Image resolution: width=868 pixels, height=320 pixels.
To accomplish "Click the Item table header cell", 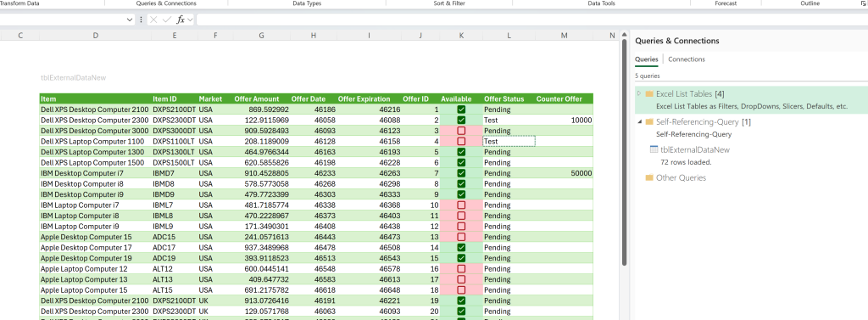I will tap(95, 99).
